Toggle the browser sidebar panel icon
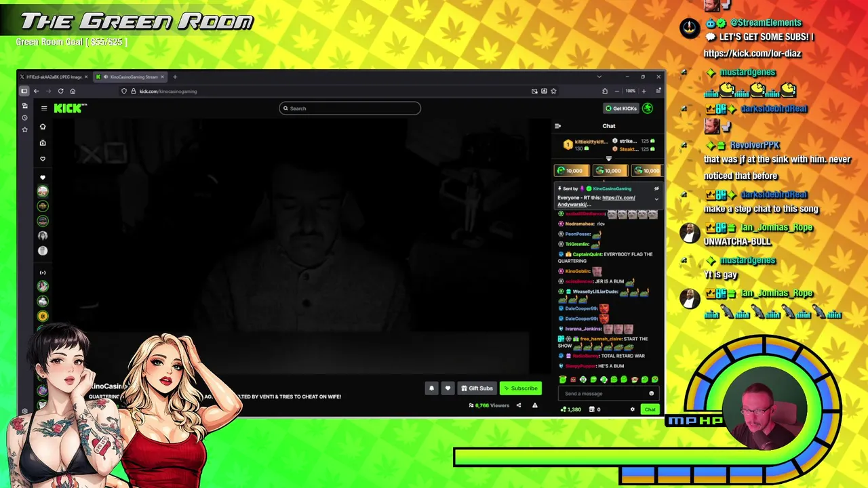The height and width of the screenshot is (488, 868). pyautogui.click(x=24, y=91)
